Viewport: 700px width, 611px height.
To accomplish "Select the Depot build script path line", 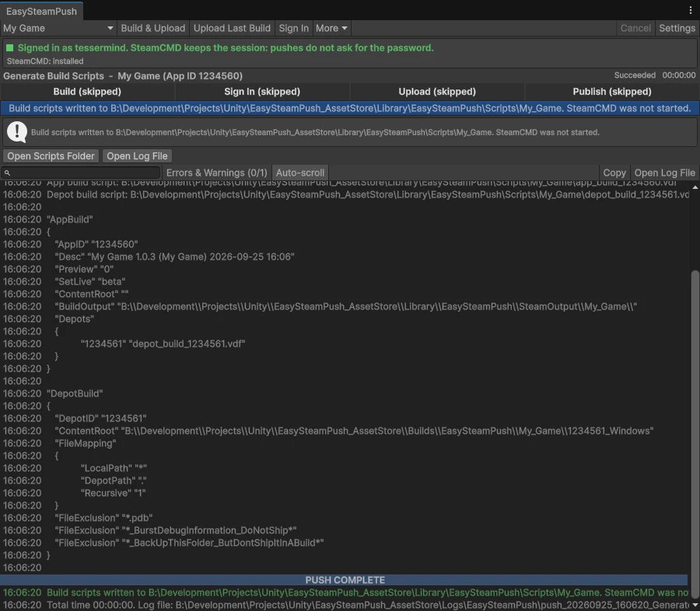I will coord(345,194).
